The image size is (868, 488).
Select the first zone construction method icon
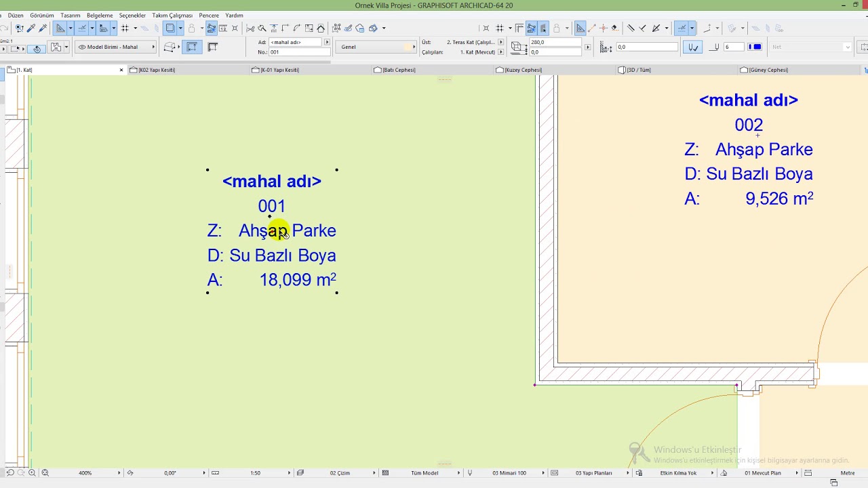(192, 47)
